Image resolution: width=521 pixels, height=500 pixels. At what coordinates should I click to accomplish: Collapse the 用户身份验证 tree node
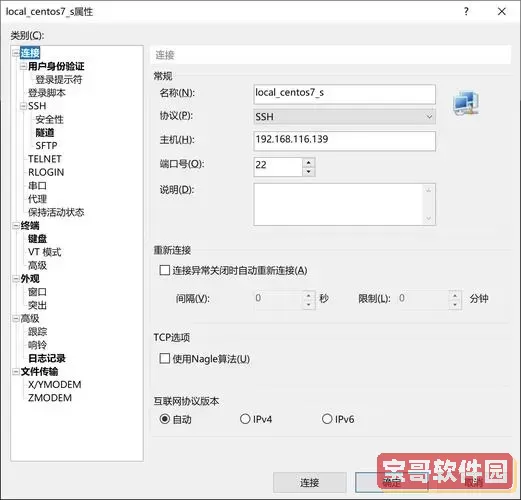click(x=23, y=66)
